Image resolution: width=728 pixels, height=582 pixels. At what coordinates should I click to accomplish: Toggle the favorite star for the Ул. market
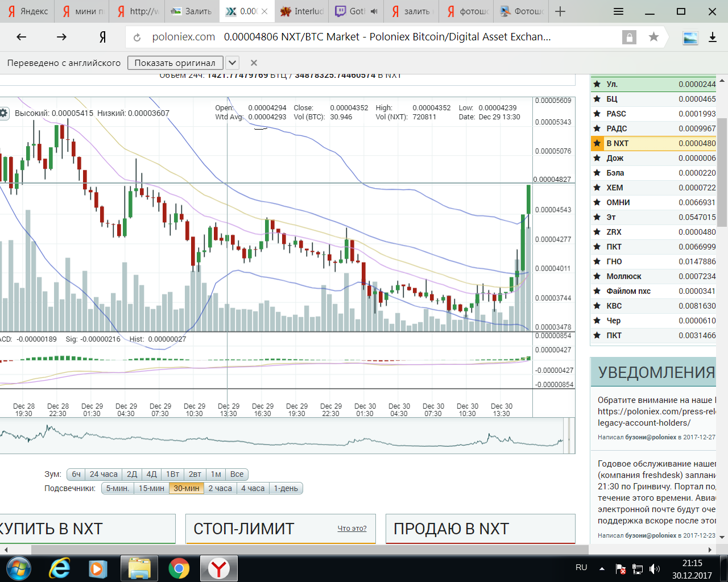click(x=597, y=84)
